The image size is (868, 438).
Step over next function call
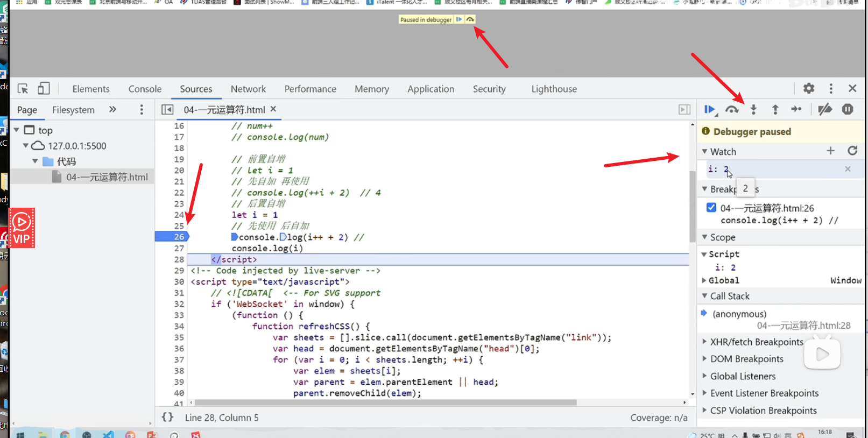[x=732, y=110]
